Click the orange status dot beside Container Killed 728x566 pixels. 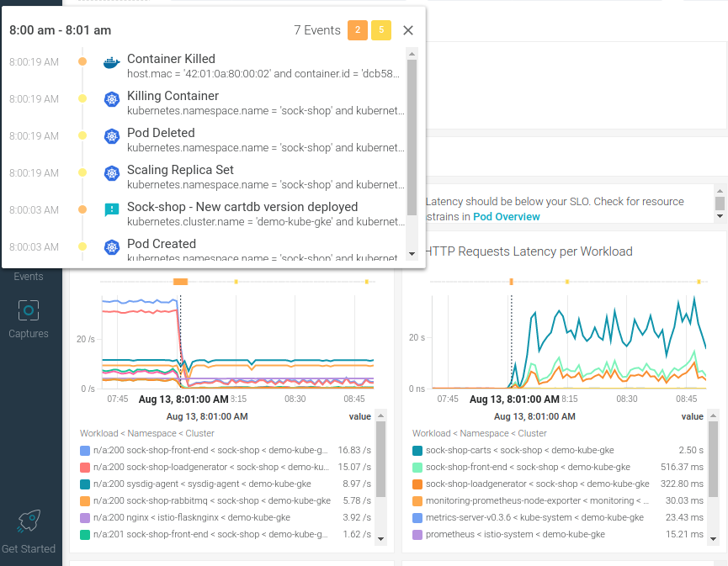(x=82, y=62)
